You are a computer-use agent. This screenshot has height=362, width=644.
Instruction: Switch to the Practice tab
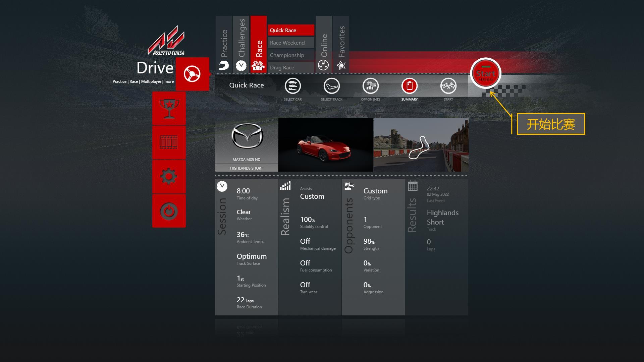point(224,44)
